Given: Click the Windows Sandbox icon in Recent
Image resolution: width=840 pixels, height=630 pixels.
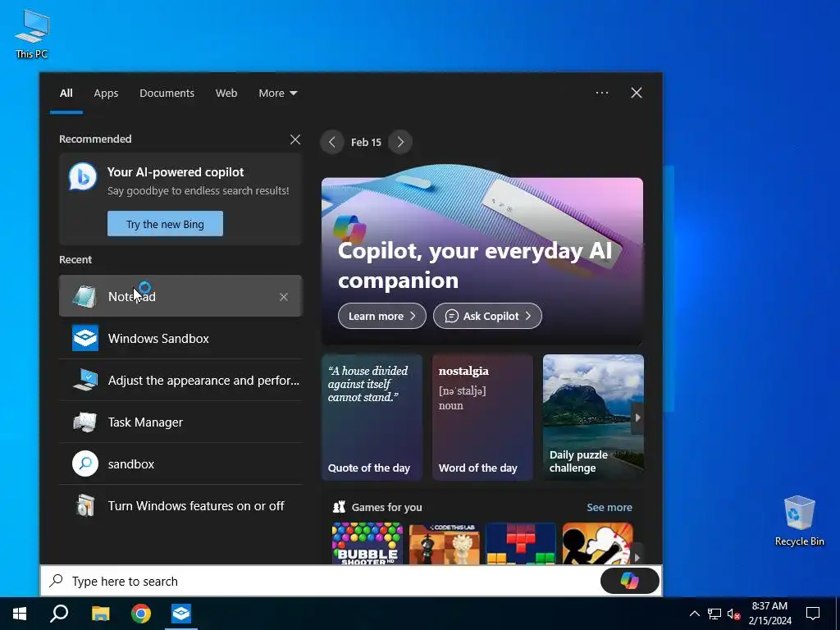Looking at the screenshot, I should pyautogui.click(x=85, y=338).
